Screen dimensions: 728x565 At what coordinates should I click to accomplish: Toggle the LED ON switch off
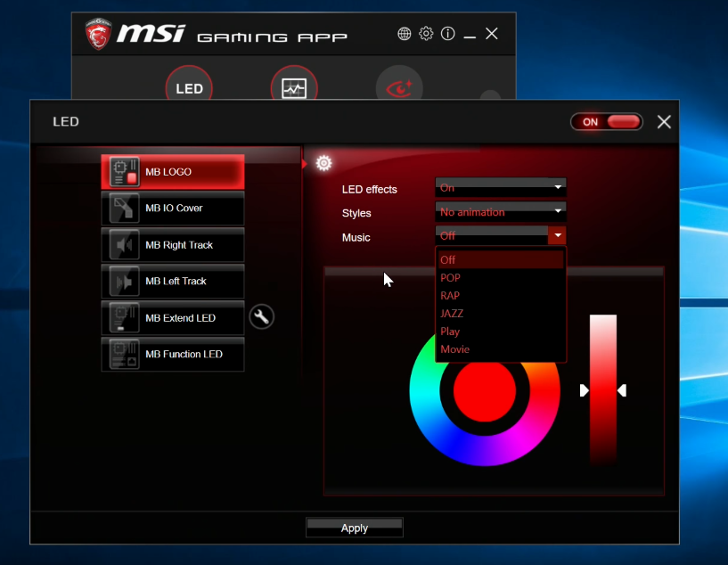click(x=607, y=122)
